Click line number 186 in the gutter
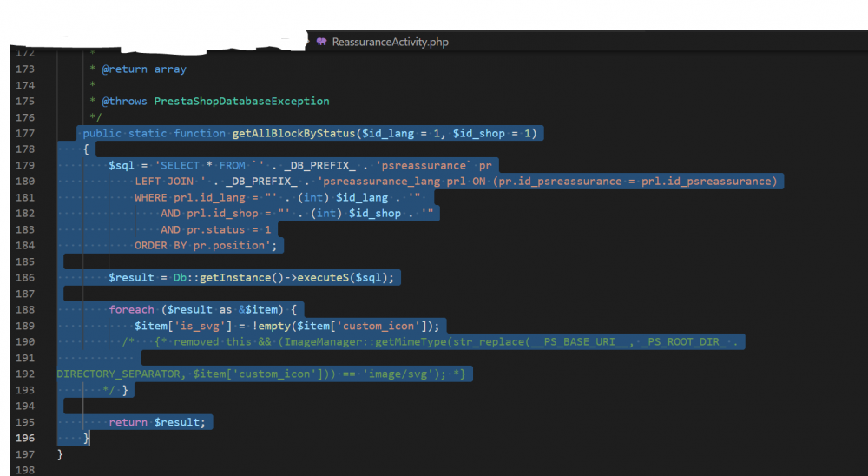Screen dimensions: 868x476 click(x=25, y=277)
